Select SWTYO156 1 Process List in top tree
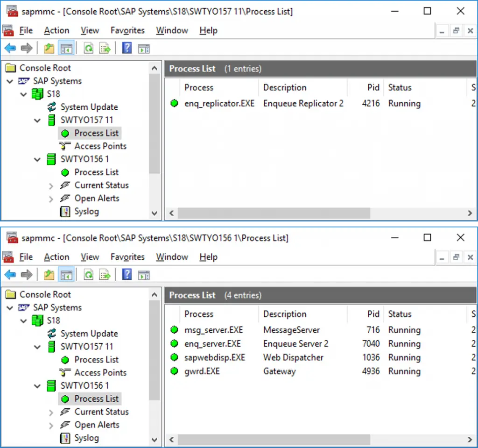This screenshot has width=478, height=448. (x=96, y=172)
